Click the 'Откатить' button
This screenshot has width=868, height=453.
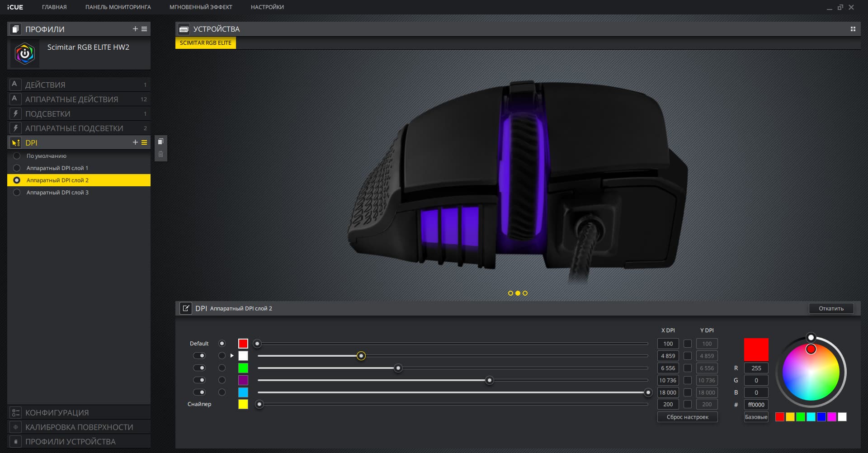[x=831, y=308]
